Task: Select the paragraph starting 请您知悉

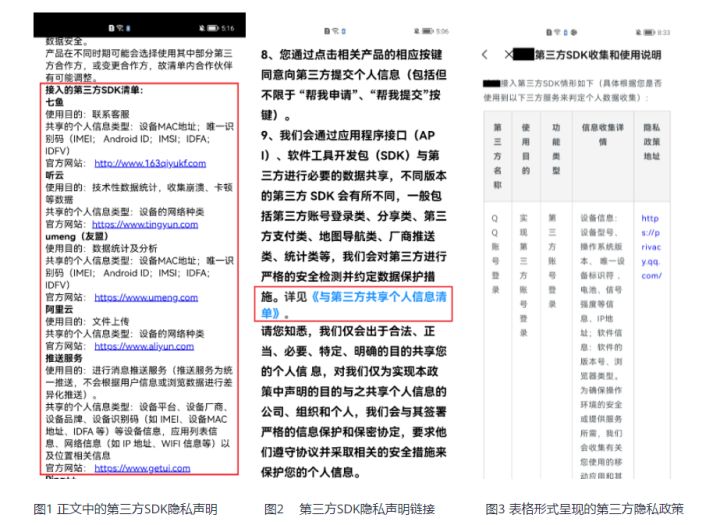Action: click(354, 401)
